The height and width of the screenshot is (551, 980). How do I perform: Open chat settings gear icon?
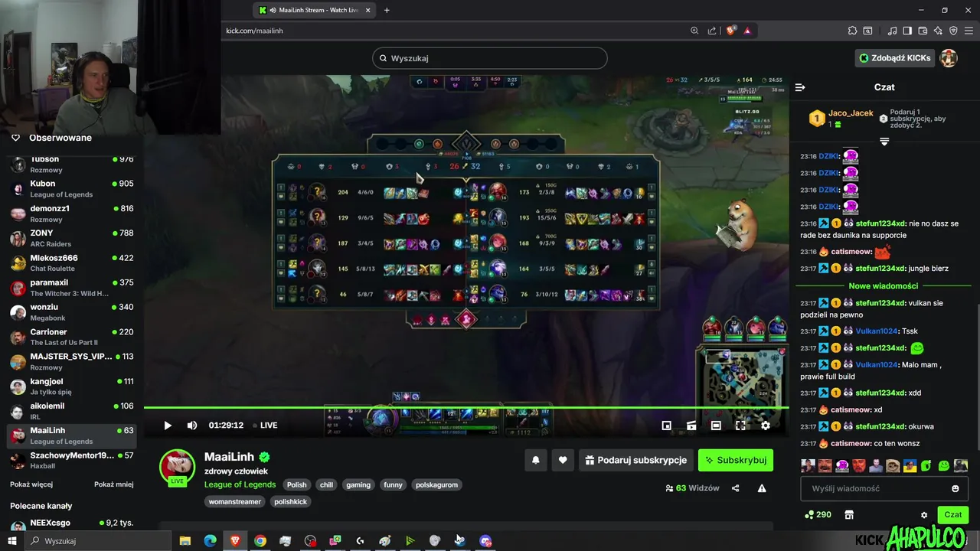point(924,515)
